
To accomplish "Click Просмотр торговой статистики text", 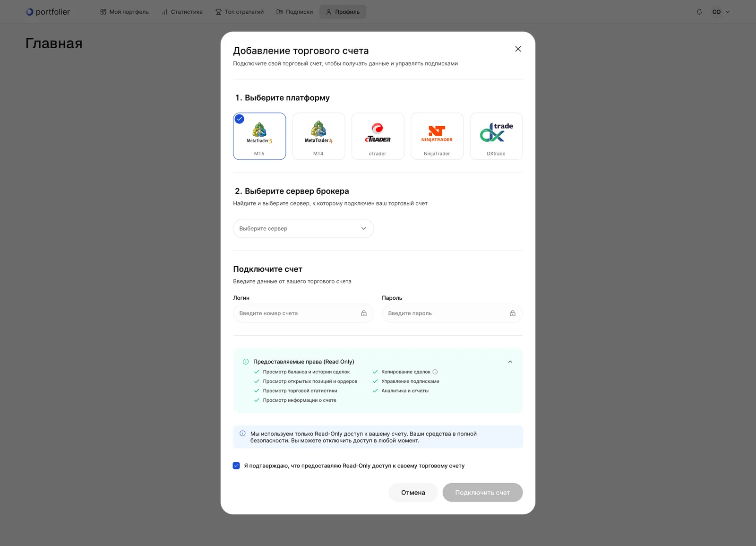I will tap(300, 391).
